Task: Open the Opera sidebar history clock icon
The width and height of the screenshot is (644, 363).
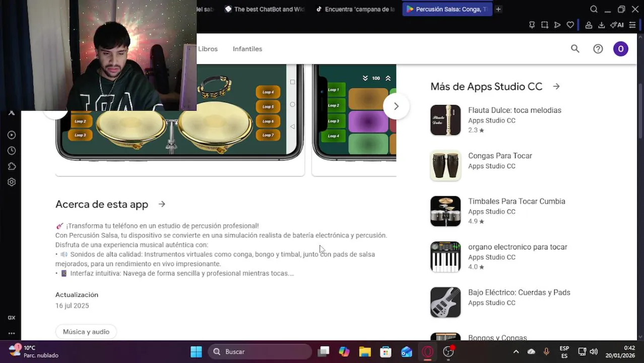Action: point(12,151)
